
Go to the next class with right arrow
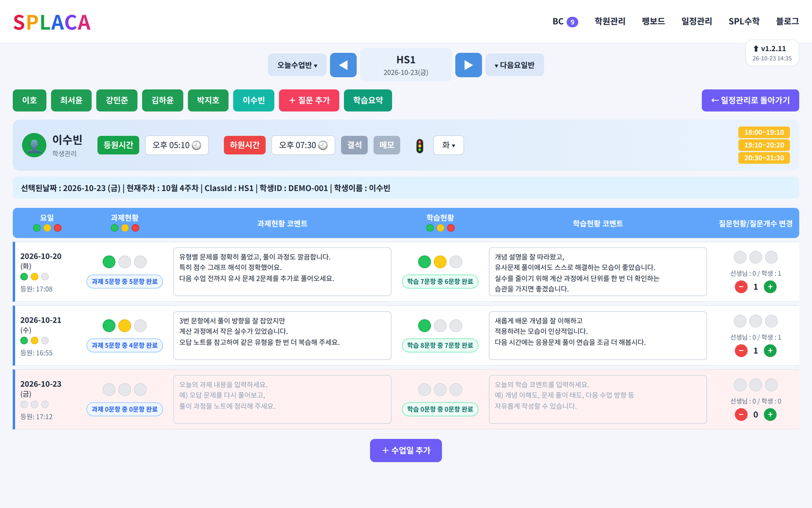pyautogui.click(x=468, y=65)
